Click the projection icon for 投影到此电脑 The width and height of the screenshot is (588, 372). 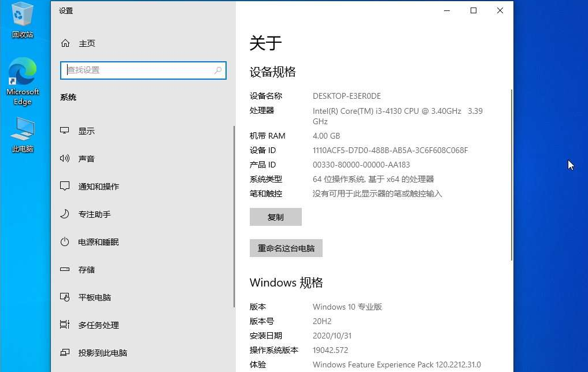click(65, 352)
